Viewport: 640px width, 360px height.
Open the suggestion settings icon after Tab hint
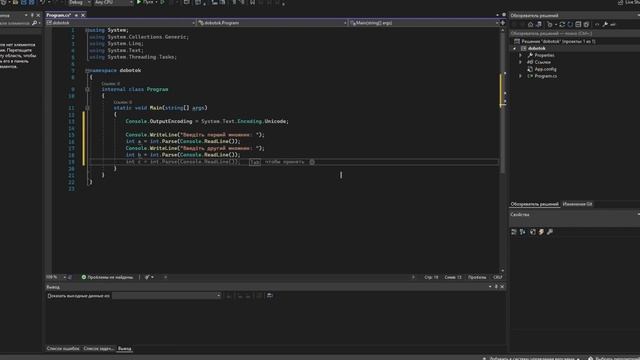point(312,162)
